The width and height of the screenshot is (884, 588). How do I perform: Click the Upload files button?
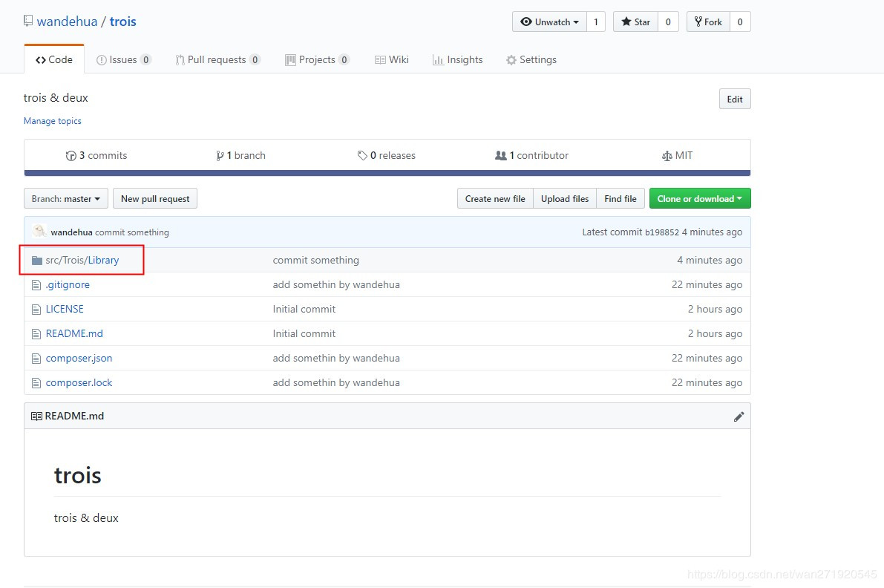[565, 198]
